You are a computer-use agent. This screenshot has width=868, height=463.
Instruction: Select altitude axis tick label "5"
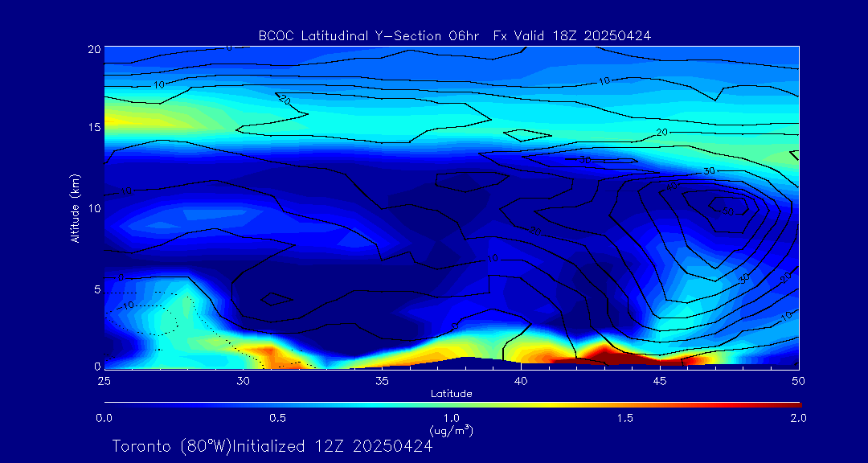(x=97, y=289)
